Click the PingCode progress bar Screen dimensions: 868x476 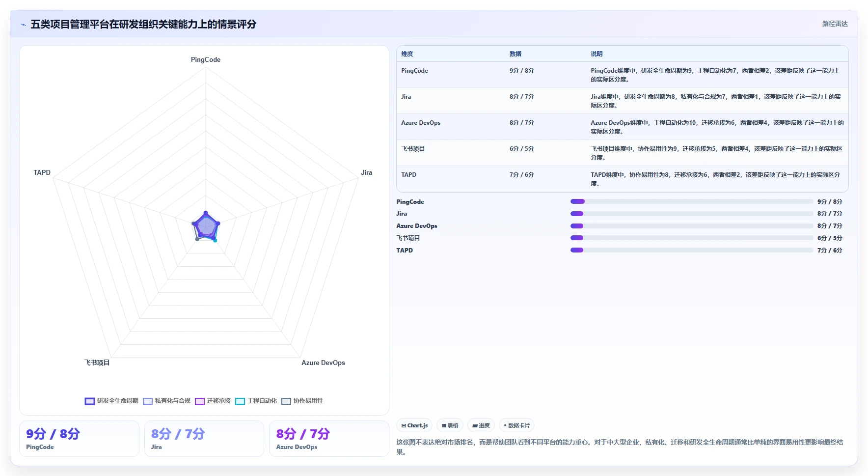[692, 201]
